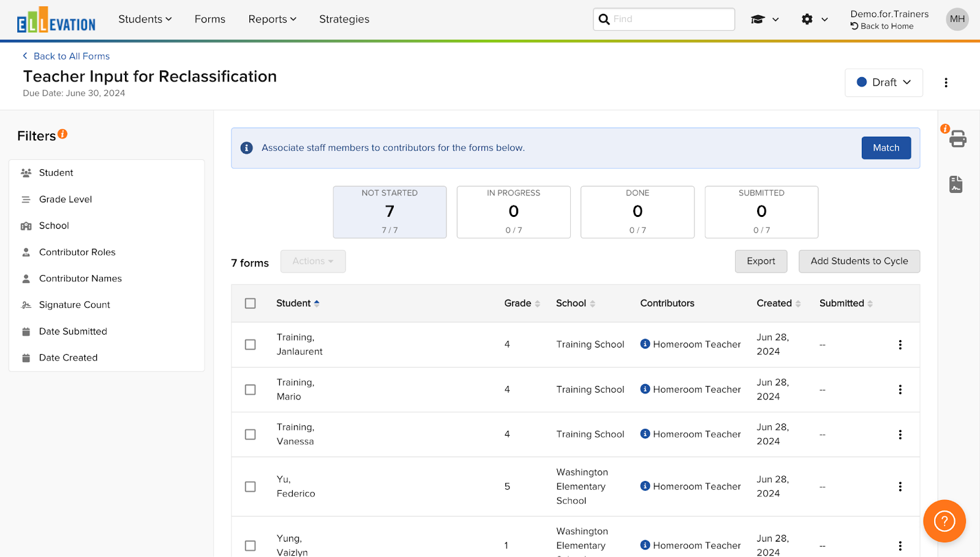Sort table by Grade column
980x557 pixels.
pos(522,303)
